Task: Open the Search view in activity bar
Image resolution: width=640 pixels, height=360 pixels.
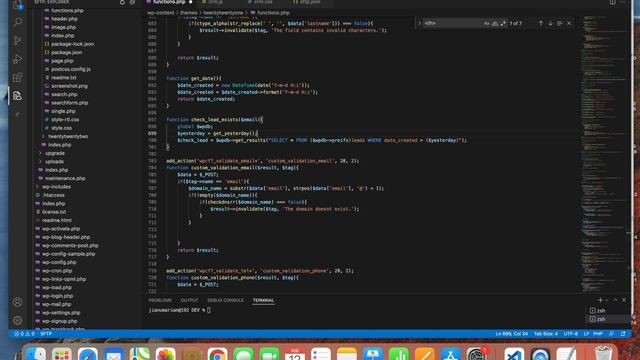Action: tap(18, 22)
